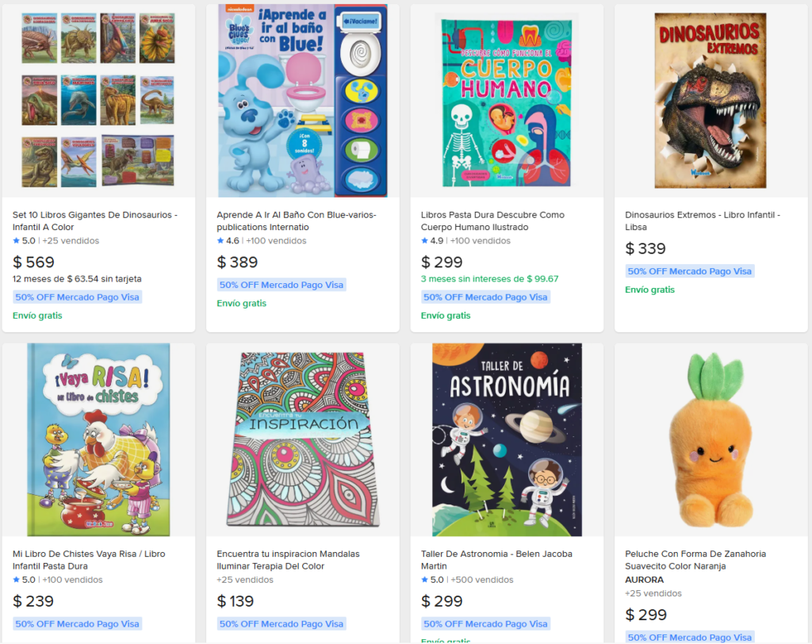Open the Blue's Clues potty book image
812x644 pixels.
(x=302, y=101)
